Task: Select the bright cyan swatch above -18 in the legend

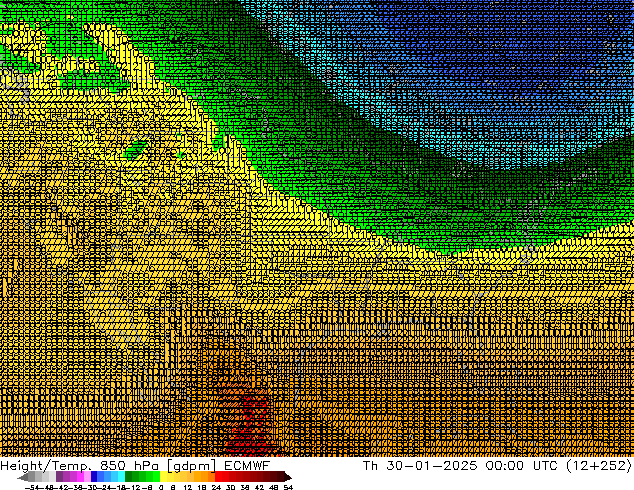Action: click(122, 477)
